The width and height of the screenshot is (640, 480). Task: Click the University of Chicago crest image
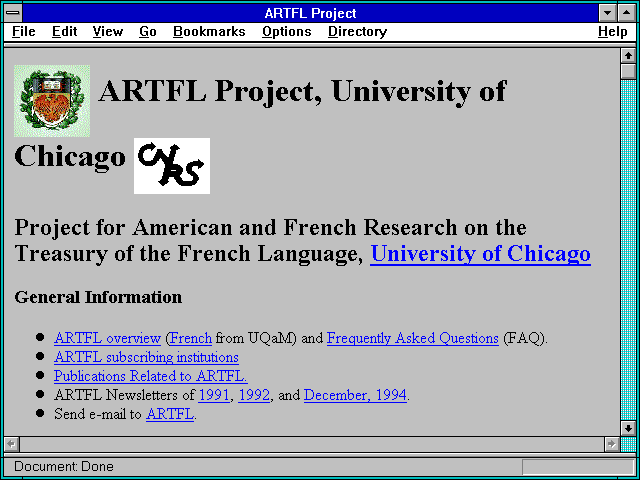tap(52, 101)
